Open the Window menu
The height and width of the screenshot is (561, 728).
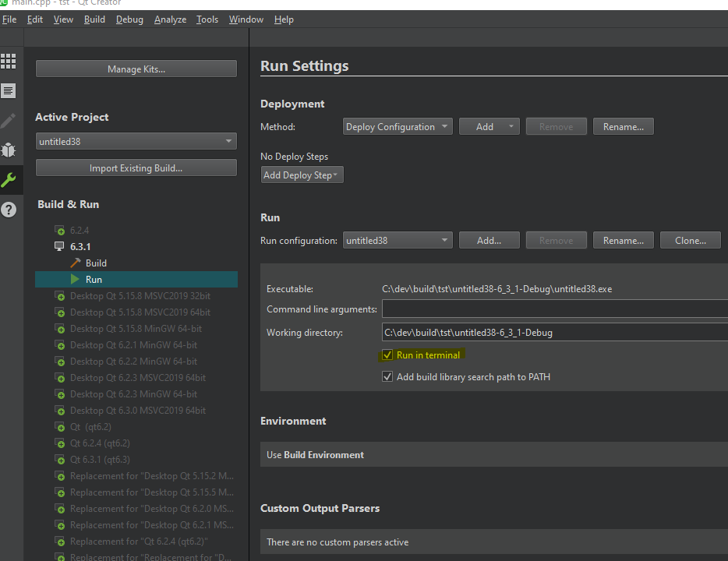tap(246, 19)
